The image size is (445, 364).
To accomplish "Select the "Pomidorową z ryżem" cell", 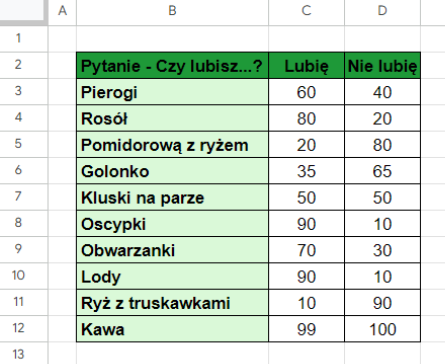I will (172, 144).
